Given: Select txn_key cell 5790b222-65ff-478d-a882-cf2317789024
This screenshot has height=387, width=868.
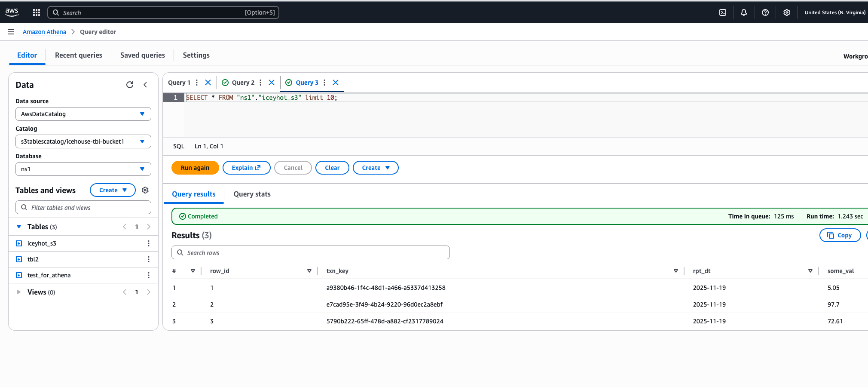Looking at the screenshot, I should point(385,321).
